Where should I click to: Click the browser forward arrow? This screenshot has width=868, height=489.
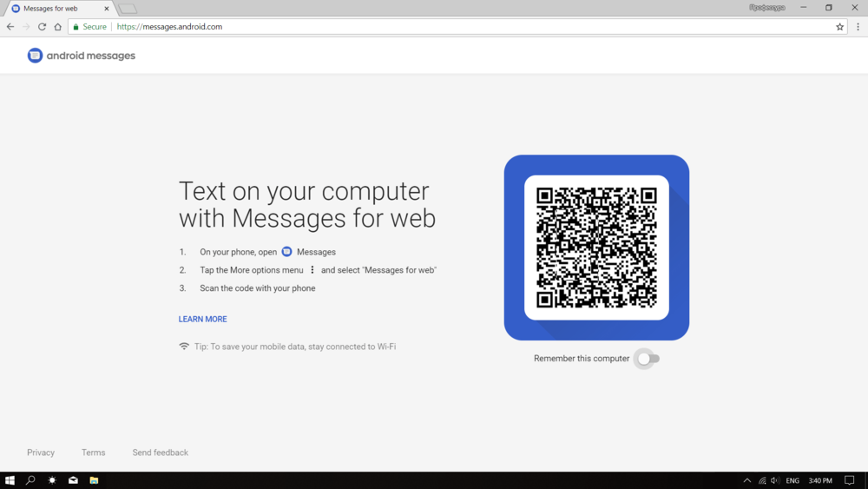pos(26,27)
